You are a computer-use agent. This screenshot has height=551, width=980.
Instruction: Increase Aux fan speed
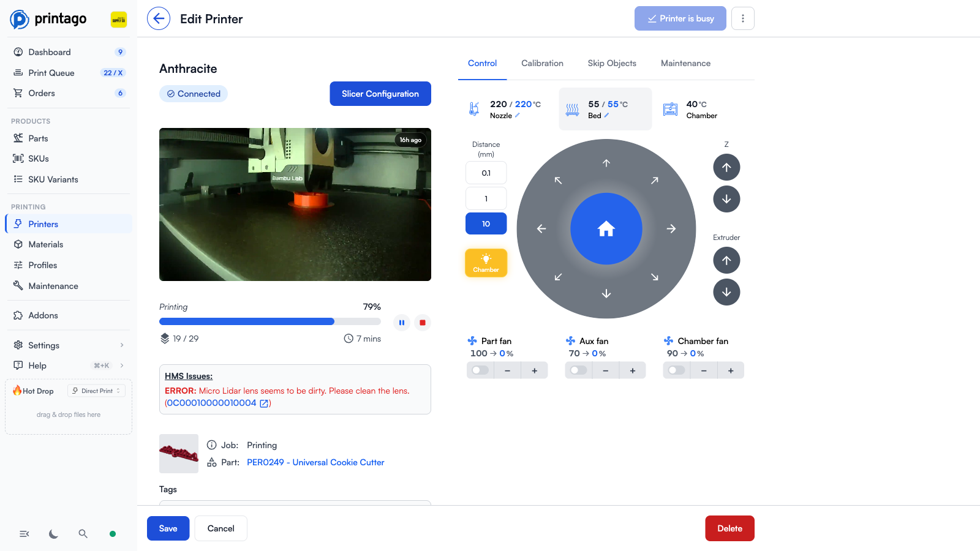coord(632,370)
